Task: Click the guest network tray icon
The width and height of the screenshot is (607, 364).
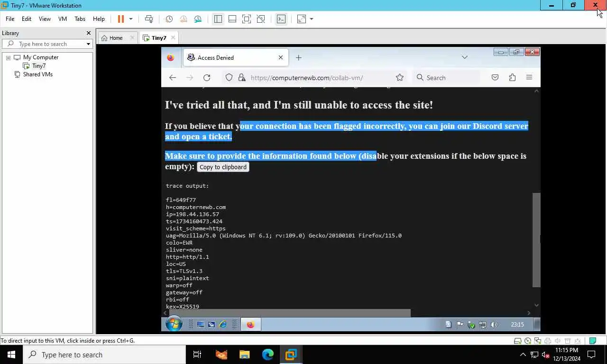Action: (x=483, y=325)
